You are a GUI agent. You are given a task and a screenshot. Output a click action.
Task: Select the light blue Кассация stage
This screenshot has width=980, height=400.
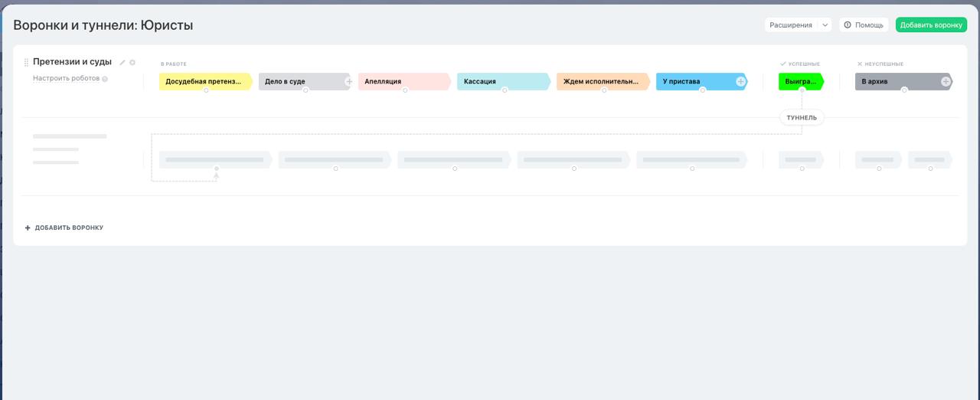[501, 81]
